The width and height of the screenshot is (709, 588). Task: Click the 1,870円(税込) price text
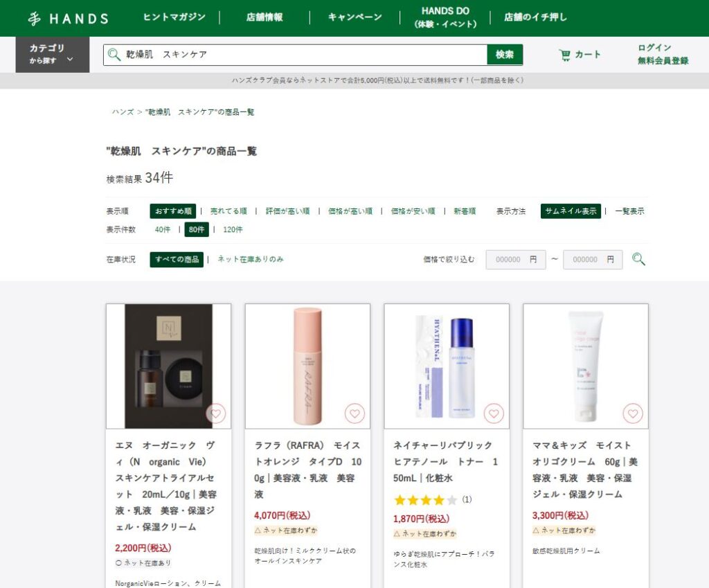point(422,519)
